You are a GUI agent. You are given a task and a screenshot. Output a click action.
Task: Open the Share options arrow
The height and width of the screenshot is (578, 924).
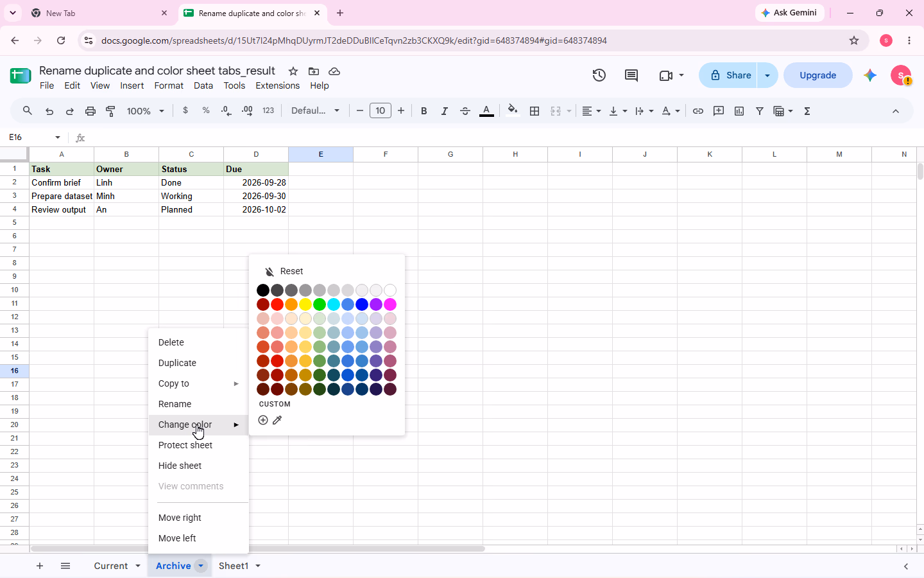(767, 75)
